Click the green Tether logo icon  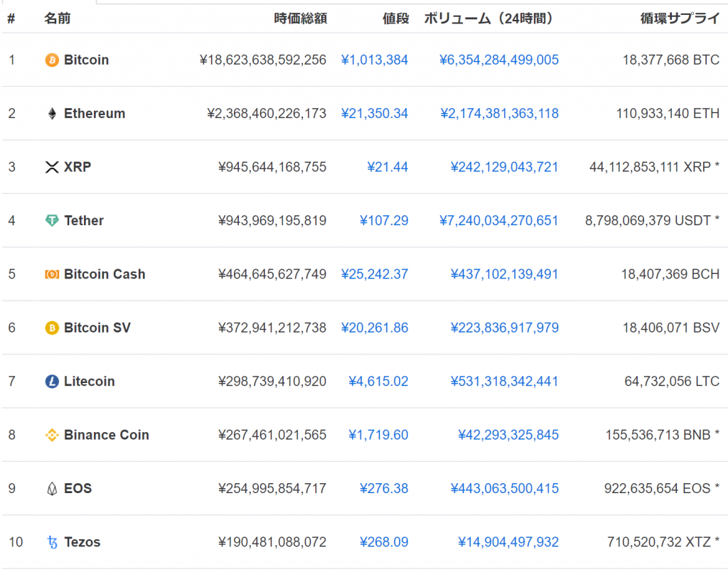pos(52,220)
